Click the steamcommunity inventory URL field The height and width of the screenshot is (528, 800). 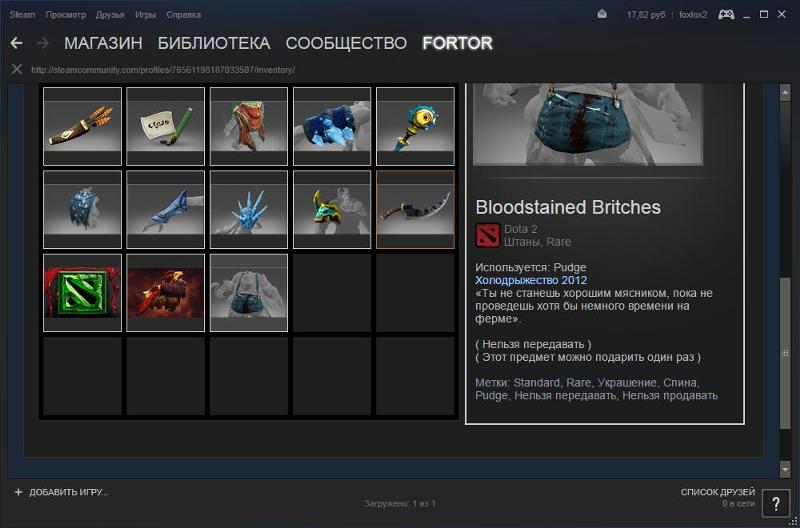point(163,70)
